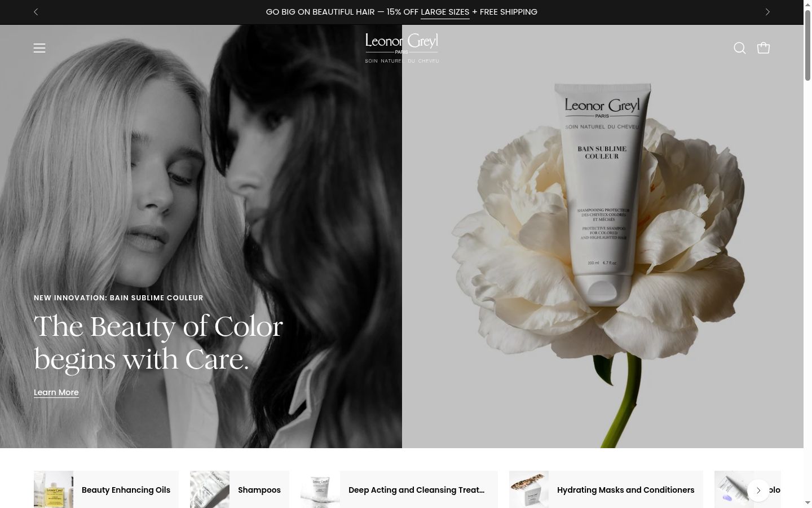Click the page vertical scrollbar thumb
Screen dimensions: 812x508
coord(807,45)
